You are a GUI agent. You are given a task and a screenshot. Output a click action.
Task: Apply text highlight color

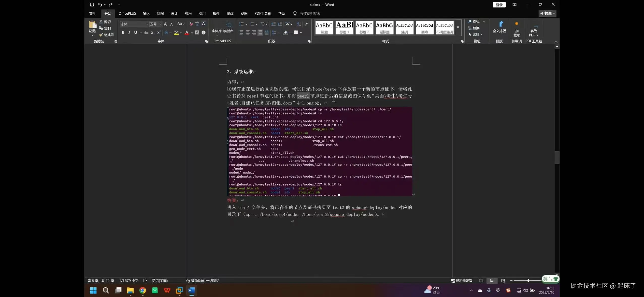176,32
